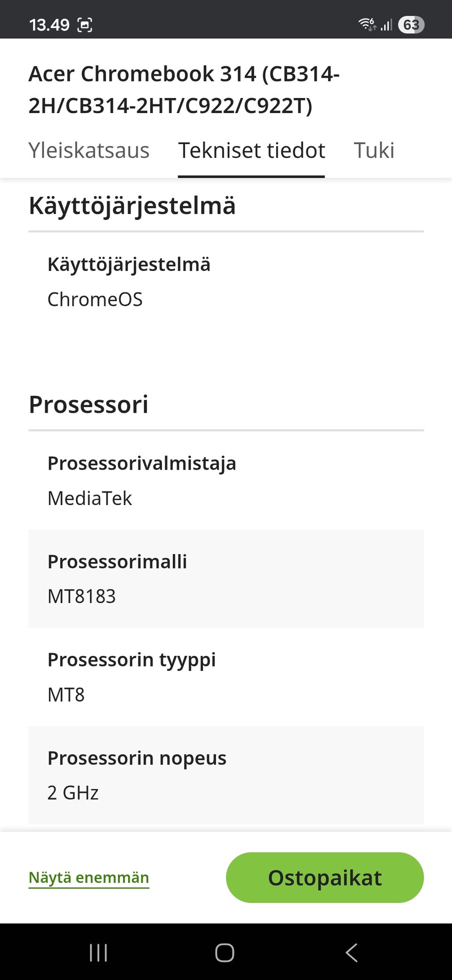Tap the cellular signal strength icon

coord(387,24)
